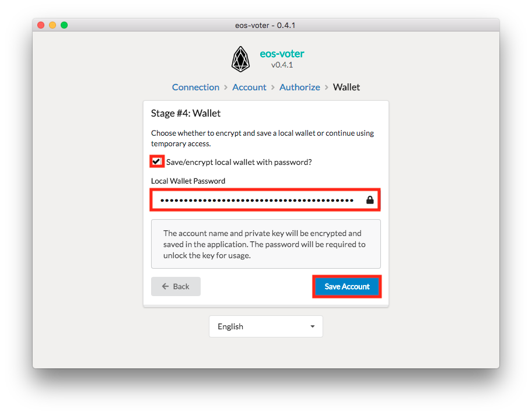
Task: Go to the Authorize step
Action: 300,87
